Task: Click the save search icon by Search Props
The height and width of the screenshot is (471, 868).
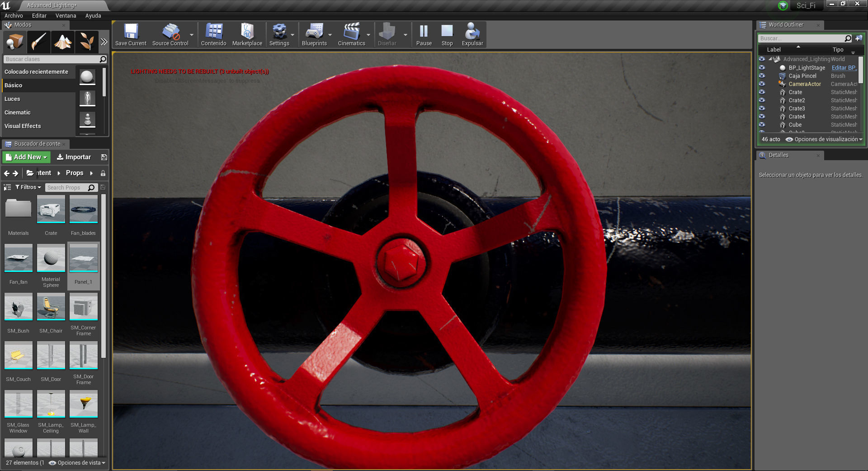Action: click(103, 187)
